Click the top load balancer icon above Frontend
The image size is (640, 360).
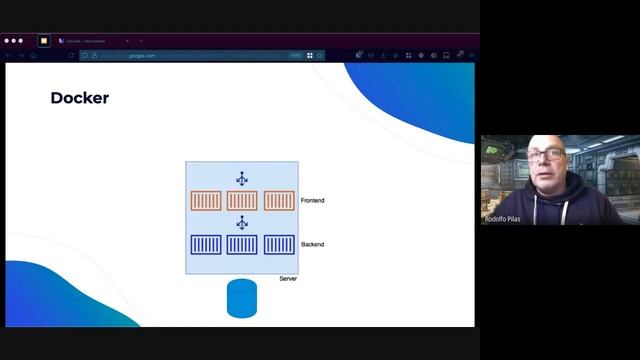[x=242, y=179]
